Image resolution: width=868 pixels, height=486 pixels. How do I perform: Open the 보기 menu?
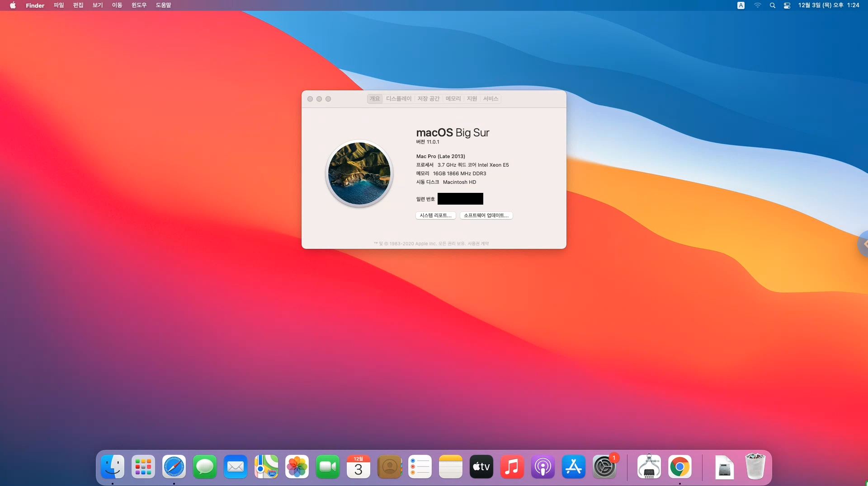pyautogui.click(x=98, y=5)
